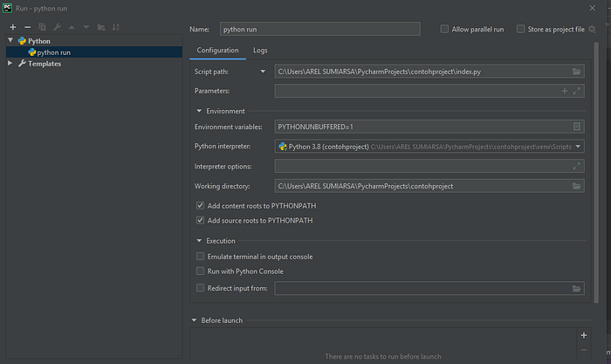Open Store as project file settings gear
This screenshot has height=364, width=611.
click(592, 29)
